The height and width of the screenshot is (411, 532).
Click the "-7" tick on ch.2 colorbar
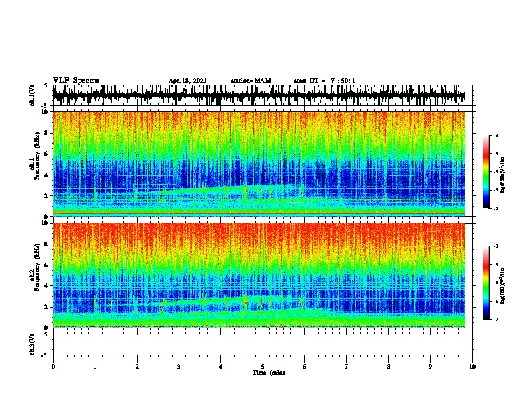coord(496,319)
